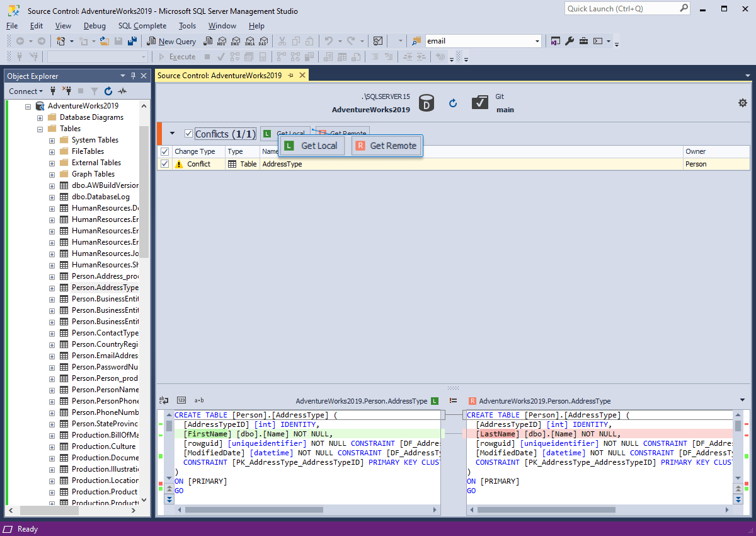The width and height of the screenshot is (756, 536).
Task: Click the Git repository checkmark icon
Action: click(x=480, y=103)
